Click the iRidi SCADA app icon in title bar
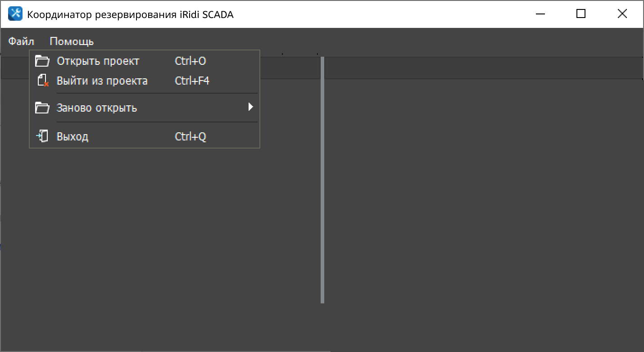This screenshot has width=644, height=352. tap(15, 14)
